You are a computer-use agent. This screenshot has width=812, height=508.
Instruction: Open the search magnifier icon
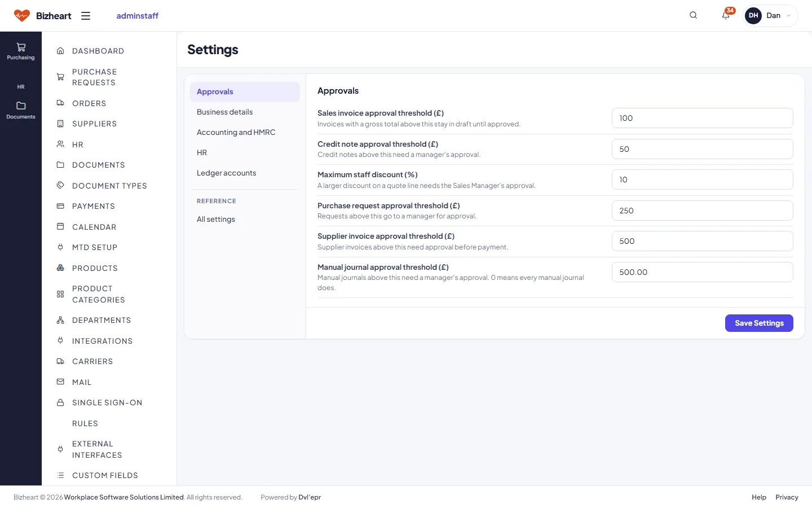[694, 15]
